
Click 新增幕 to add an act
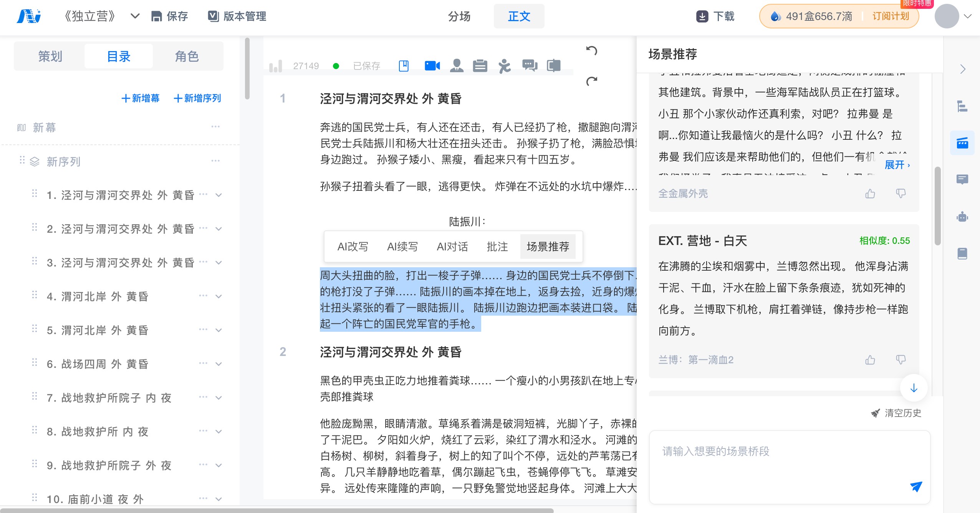coord(140,98)
